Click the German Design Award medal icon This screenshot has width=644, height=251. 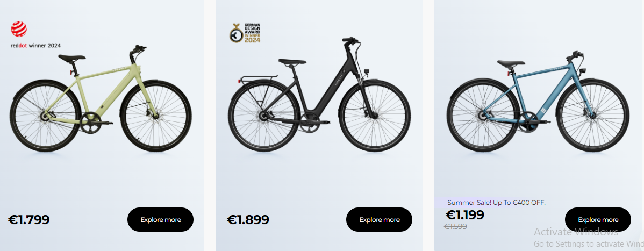(x=235, y=33)
